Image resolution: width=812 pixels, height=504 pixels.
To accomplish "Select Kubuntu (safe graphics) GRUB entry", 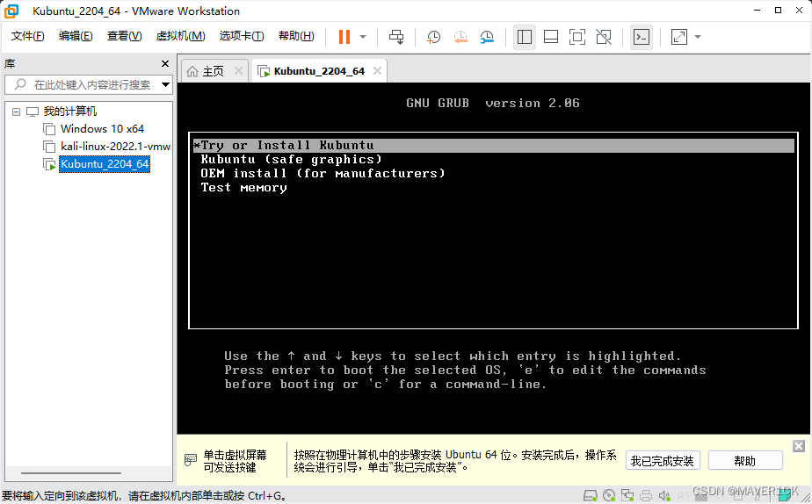I will (x=291, y=160).
